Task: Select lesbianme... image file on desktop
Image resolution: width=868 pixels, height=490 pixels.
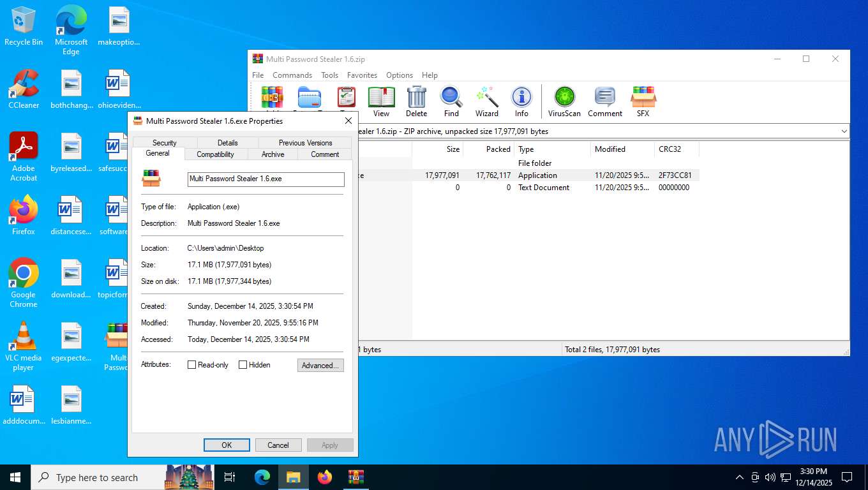Action: [x=71, y=405]
